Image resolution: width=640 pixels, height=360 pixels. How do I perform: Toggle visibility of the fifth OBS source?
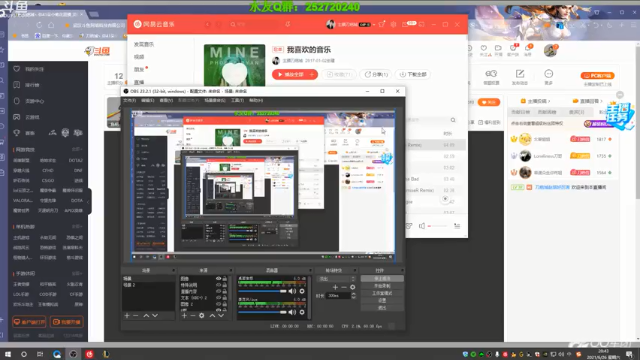218,304
